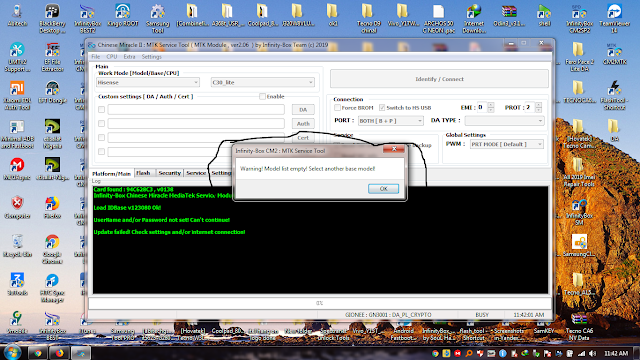Launch Kingo ROOT desktop icon

click(122, 16)
